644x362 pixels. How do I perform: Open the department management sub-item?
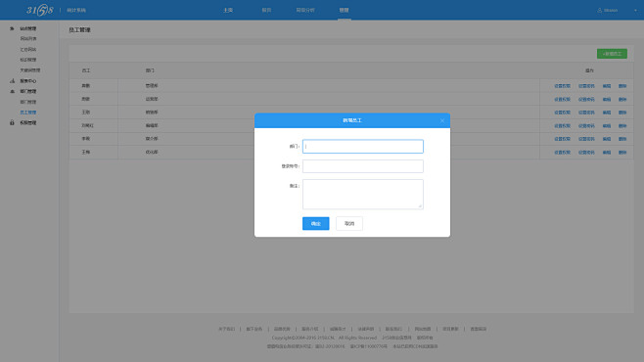(28, 102)
